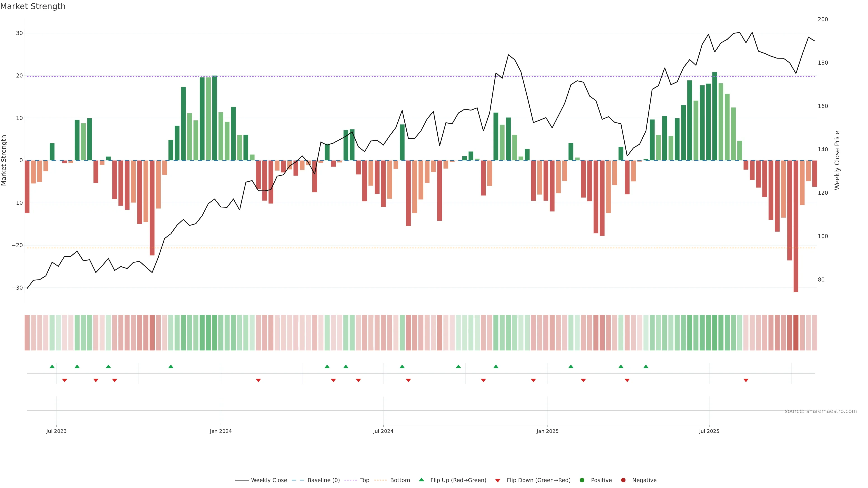Click the Jul 2023 x-axis label

click(56, 431)
